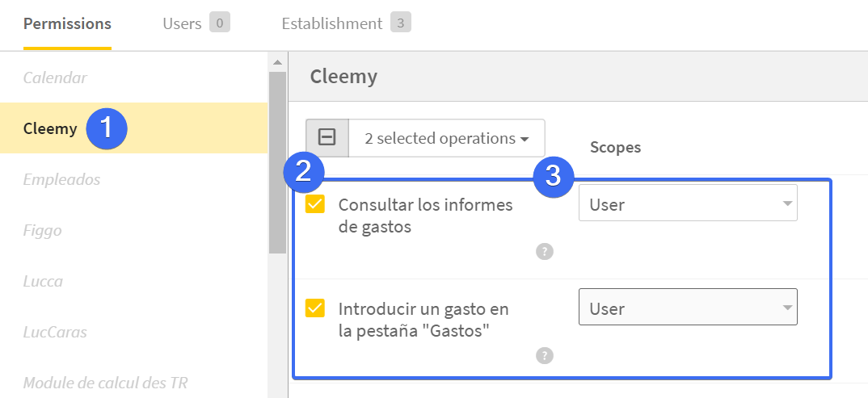Open help icon for Consultar los informes de gastos
This screenshot has width=868, height=398.
(x=545, y=252)
